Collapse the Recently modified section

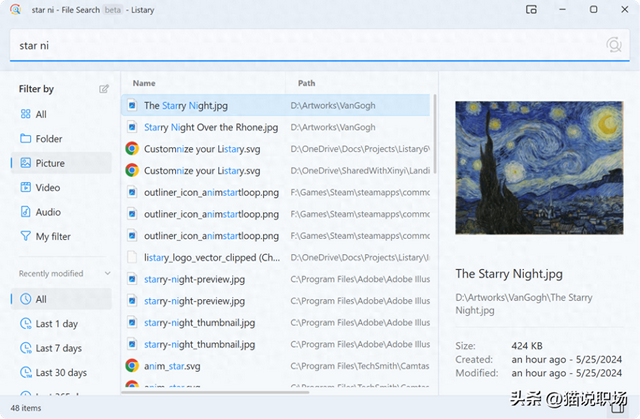pyautogui.click(x=107, y=273)
